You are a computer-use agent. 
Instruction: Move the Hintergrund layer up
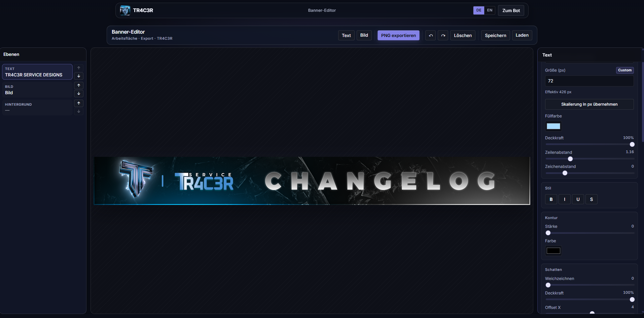[79, 103]
